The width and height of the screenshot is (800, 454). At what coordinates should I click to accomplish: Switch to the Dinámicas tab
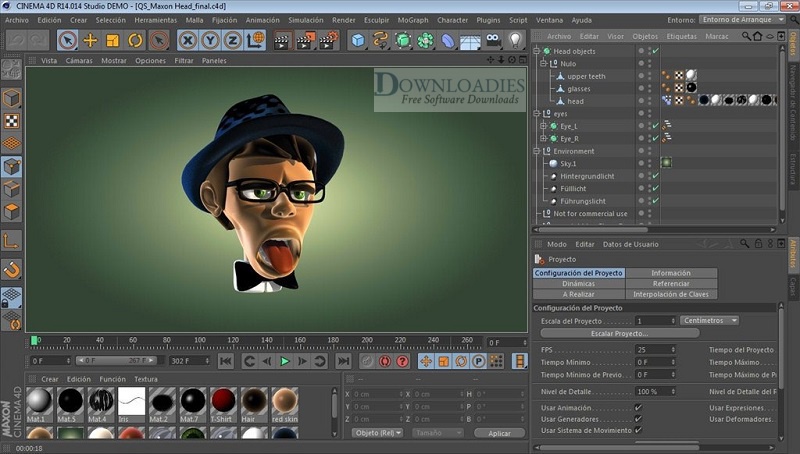[579, 284]
